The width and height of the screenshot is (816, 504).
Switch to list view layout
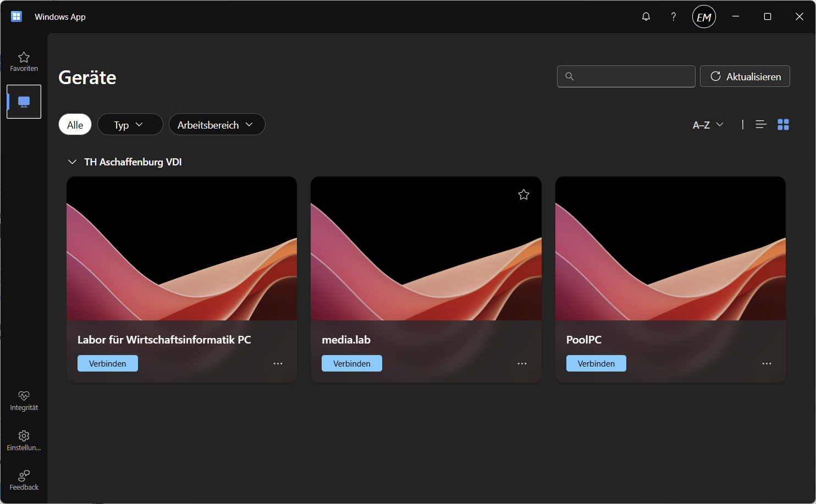click(761, 125)
